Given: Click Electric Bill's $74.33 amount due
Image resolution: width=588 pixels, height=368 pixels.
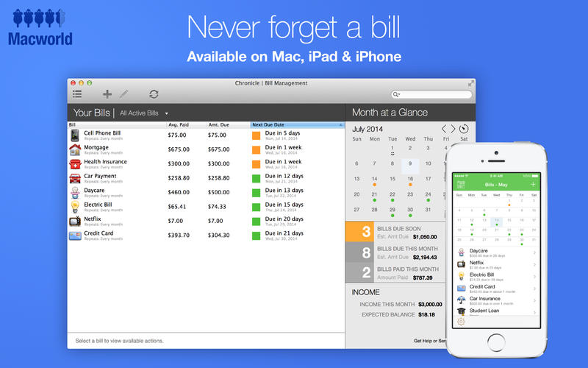Looking at the screenshot, I should [217, 207].
